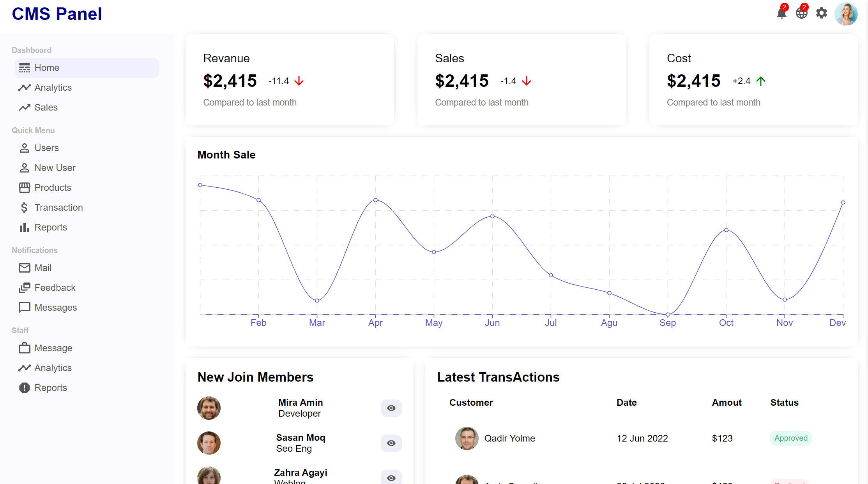Open the Feedback icon under Notifications
The height and width of the screenshot is (484, 868).
(24, 287)
